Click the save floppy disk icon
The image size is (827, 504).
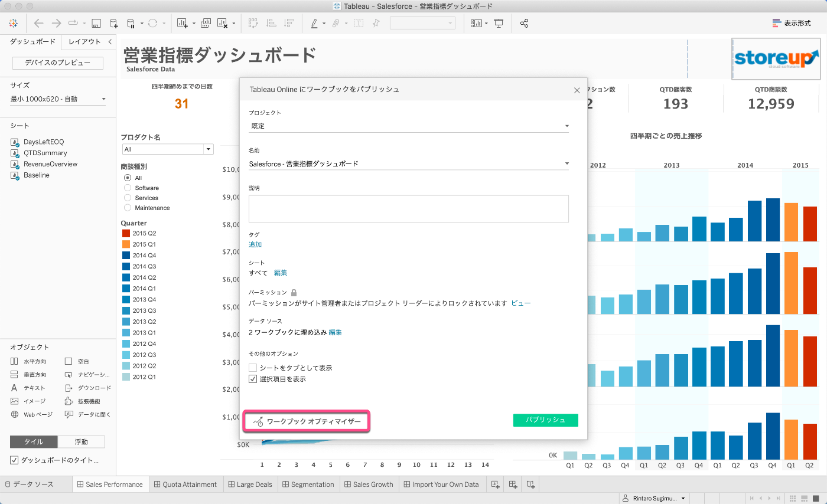pyautogui.click(x=96, y=24)
